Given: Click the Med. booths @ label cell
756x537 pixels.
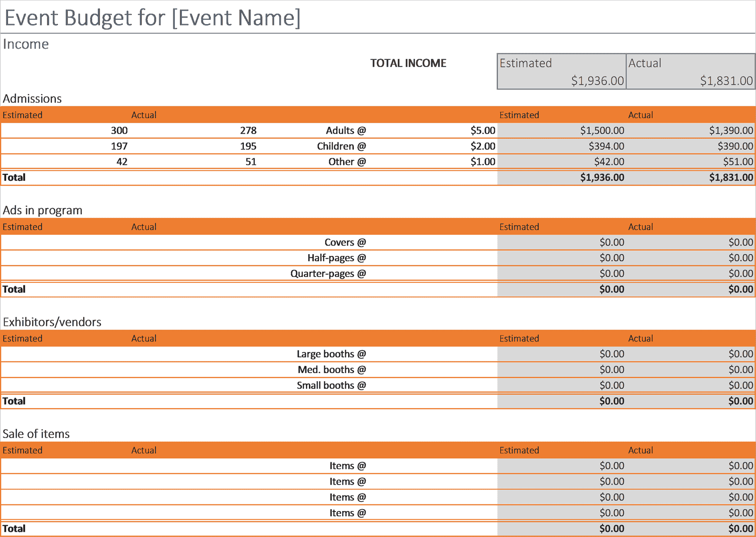Looking at the screenshot, I should [x=332, y=370].
